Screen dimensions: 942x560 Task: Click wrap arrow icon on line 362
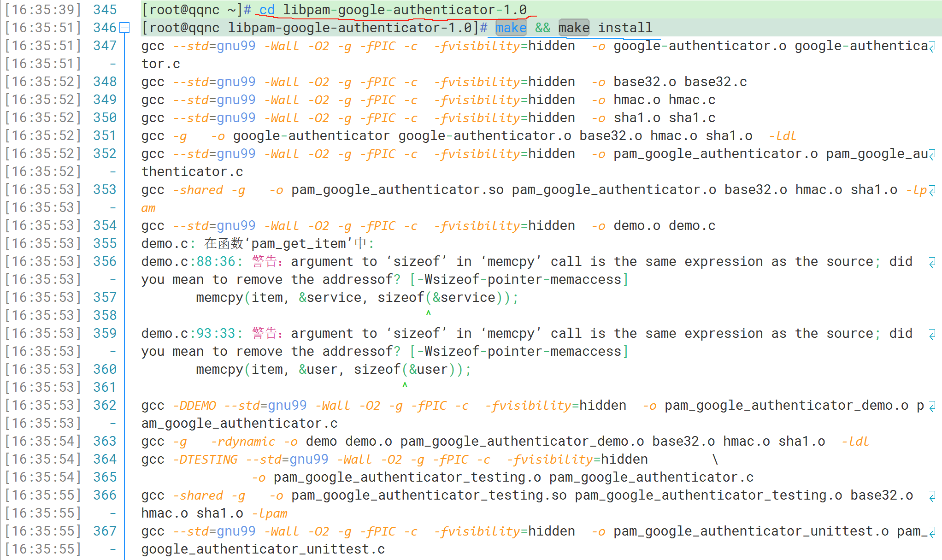[x=932, y=406]
